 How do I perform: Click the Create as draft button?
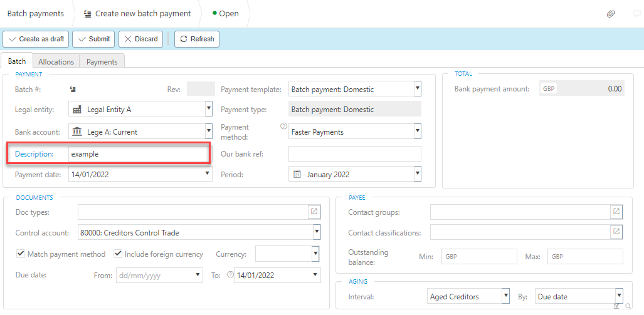point(36,39)
